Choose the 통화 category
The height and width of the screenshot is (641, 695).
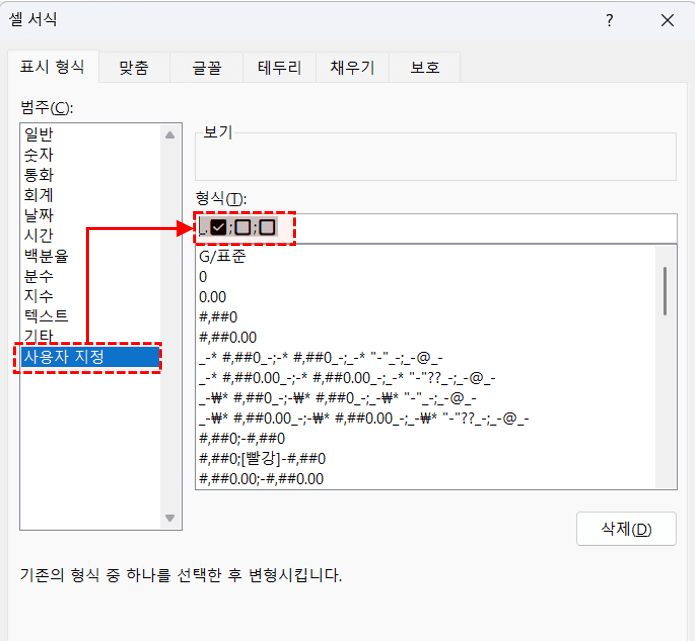pos(39,174)
